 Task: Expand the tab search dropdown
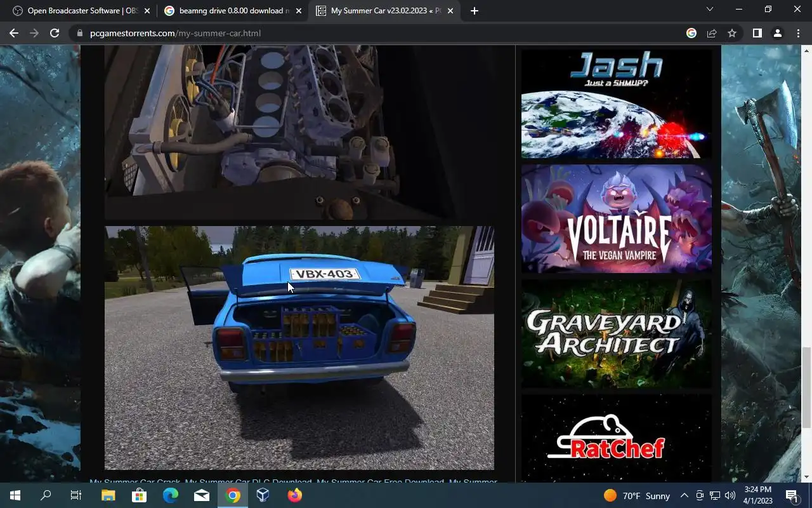coord(710,10)
